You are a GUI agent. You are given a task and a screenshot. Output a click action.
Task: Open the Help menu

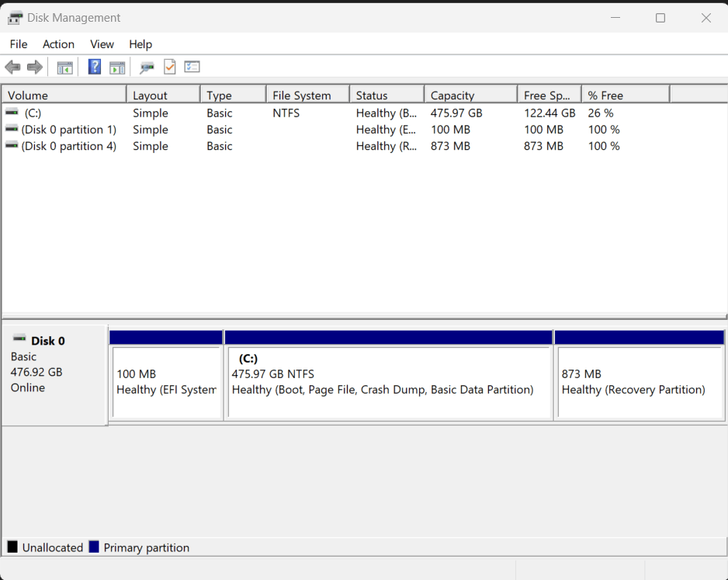point(140,44)
